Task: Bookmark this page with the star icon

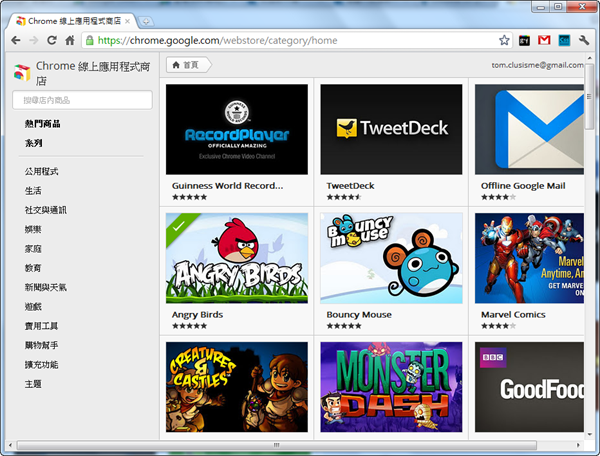Action: (x=504, y=41)
